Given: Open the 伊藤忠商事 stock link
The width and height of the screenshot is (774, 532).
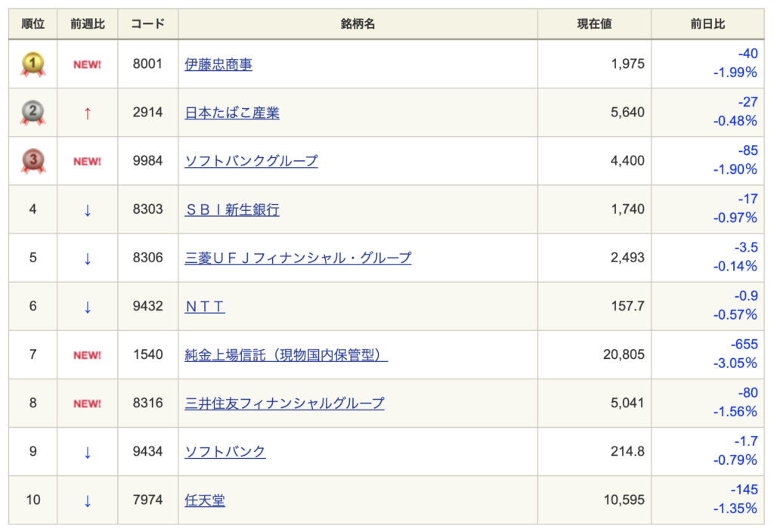Looking at the screenshot, I should click(x=218, y=65).
